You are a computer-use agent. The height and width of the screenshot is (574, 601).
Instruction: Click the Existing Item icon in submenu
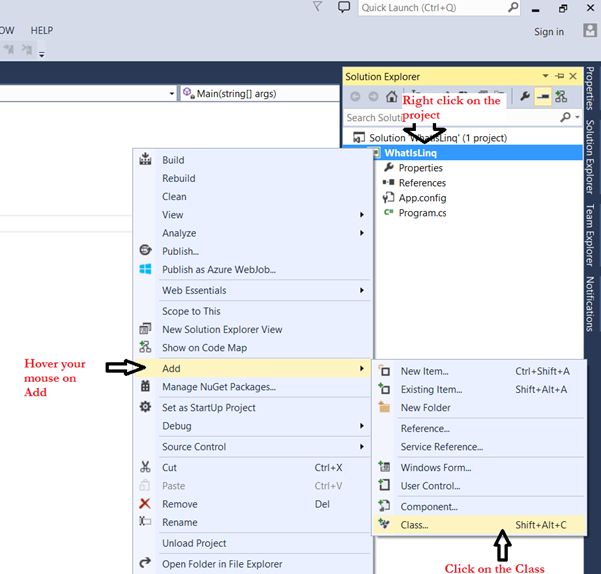[x=384, y=389]
